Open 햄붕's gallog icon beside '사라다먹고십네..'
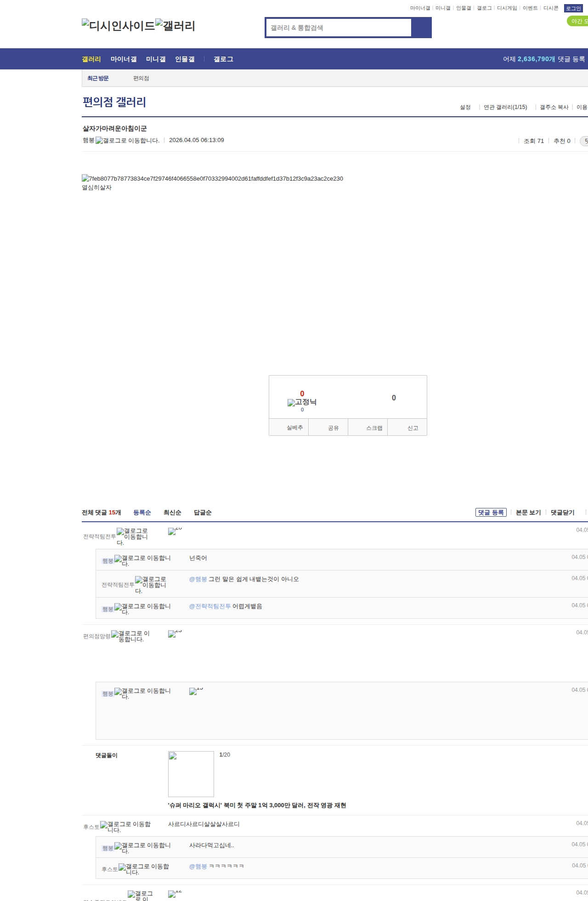Viewport: 588px width, 901px height. coord(142,848)
